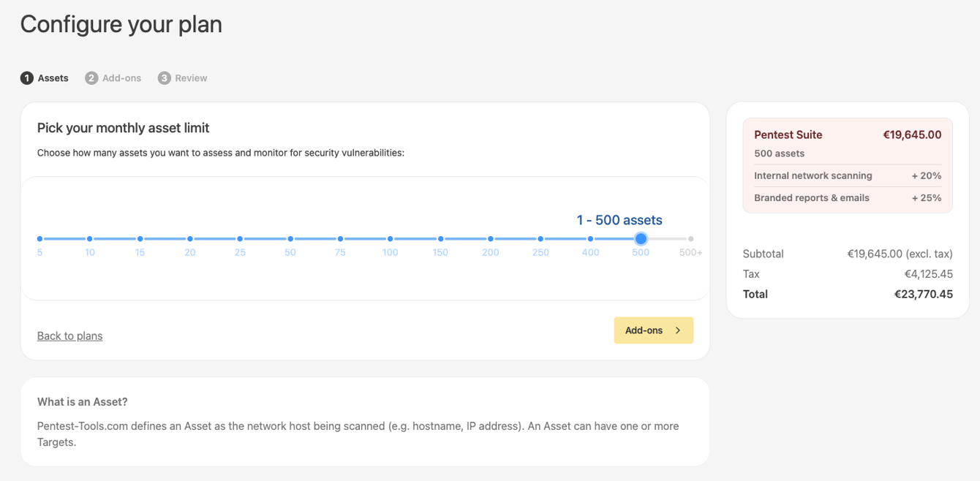The image size is (980, 481).
Task: Select the 500+ assets slider endpoint
Action: [x=690, y=239]
